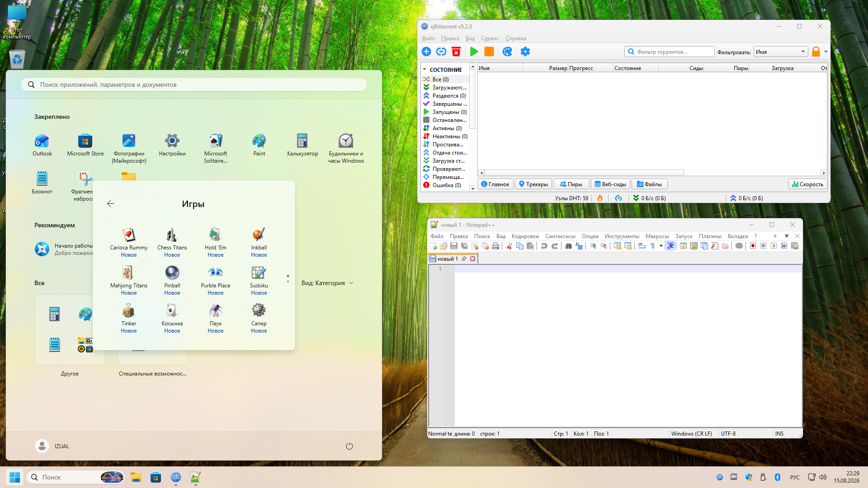
Task: Delete the selected torrent in qBittorrent
Action: 456,52
